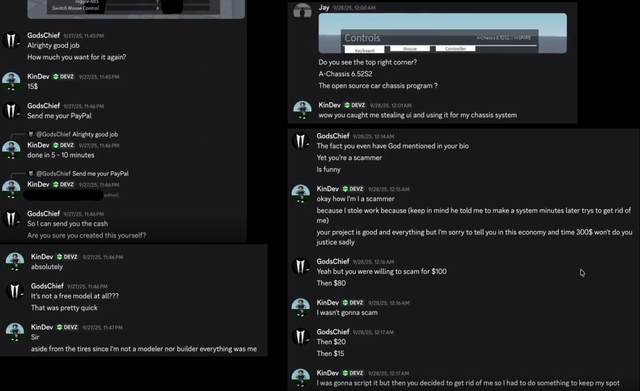Click the DEVZ badge on the 12:17 AM KinDev message
This screenshot has height=391, width=640.
353,373
